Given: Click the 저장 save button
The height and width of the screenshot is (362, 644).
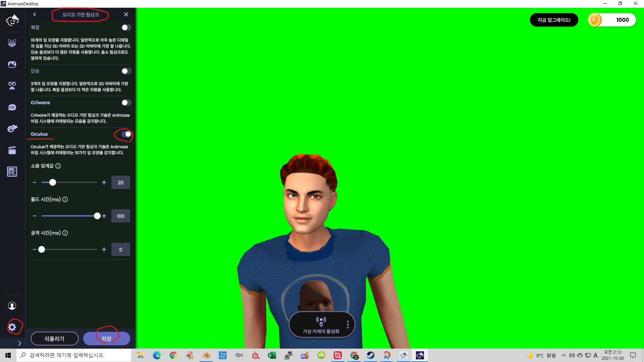Looking at the screenshot, I should pos(106,339).
